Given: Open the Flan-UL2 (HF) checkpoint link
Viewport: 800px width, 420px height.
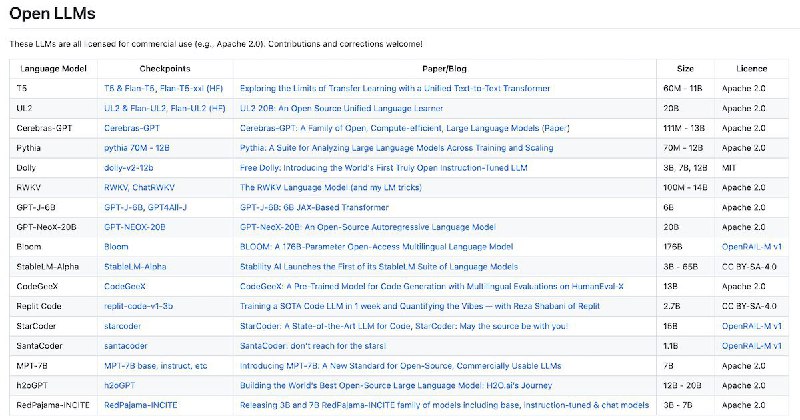Looking at the screenshot, I should (x=198, y=108).
